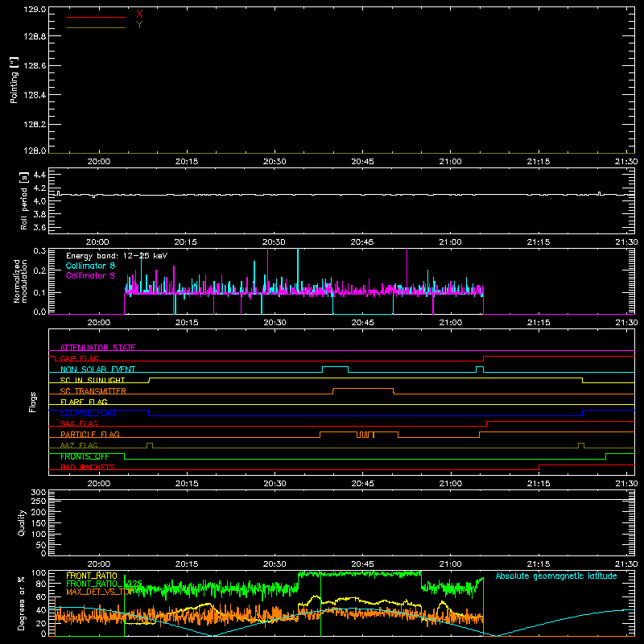
Task: Click the 60 value on Degrees axis
Action: pos(41,597)
